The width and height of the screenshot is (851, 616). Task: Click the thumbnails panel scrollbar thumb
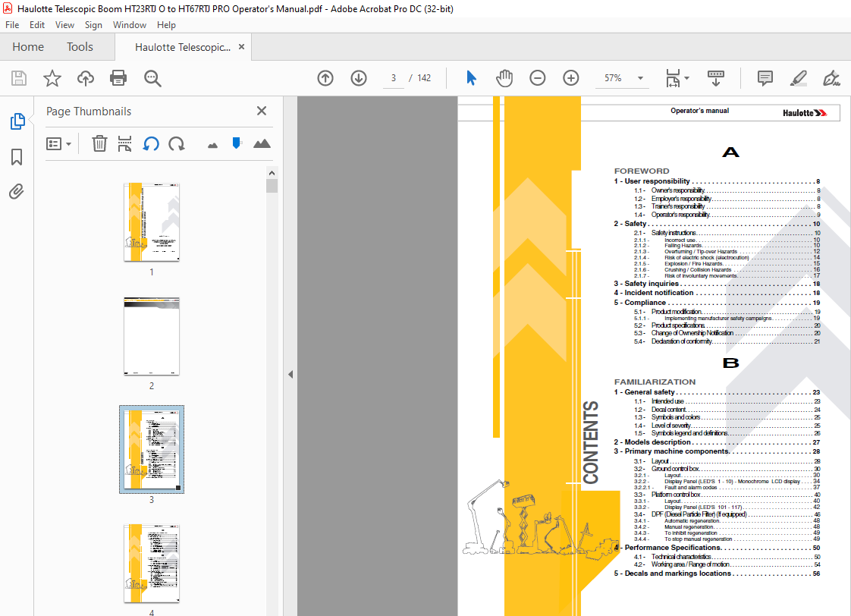click(272, 186)
